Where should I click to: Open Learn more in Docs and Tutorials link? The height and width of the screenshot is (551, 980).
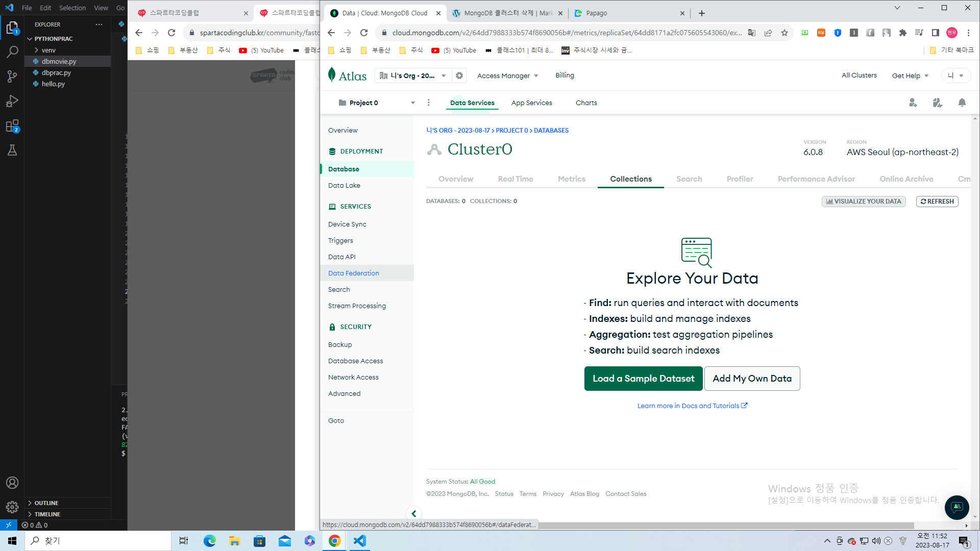coord(692,406)
